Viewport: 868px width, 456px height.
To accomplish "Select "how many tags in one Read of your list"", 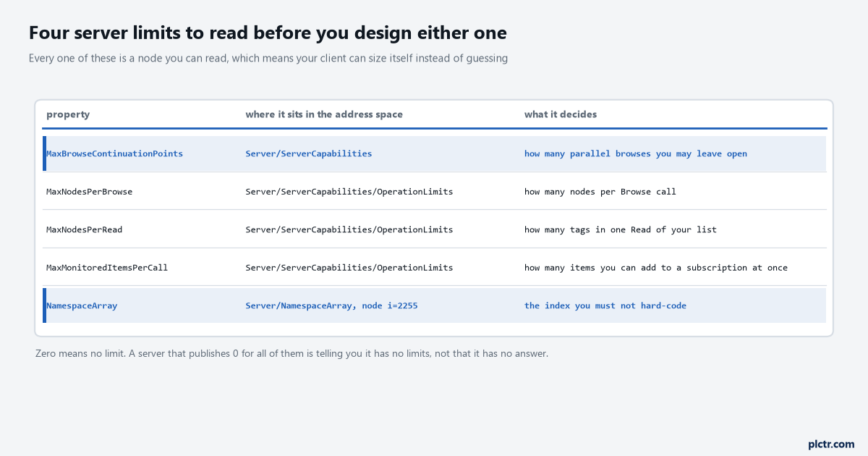I will coord(621,229).
